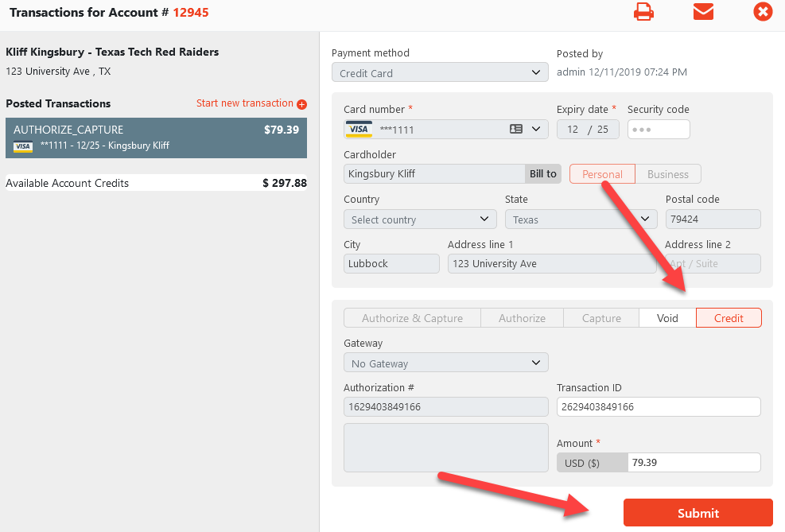Click the card details icon in card number field
Screen dimensions: 785x532
coord(515,129)
